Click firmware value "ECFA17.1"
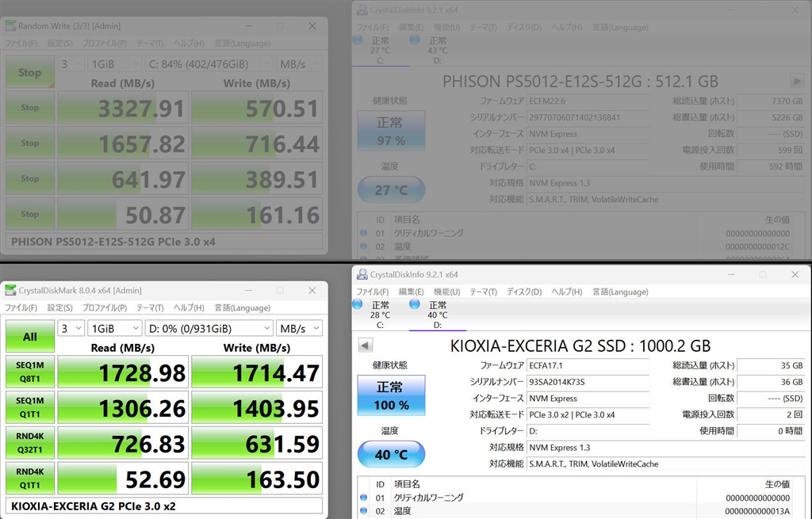The image size is (812, 519). [x=588, y=365]
